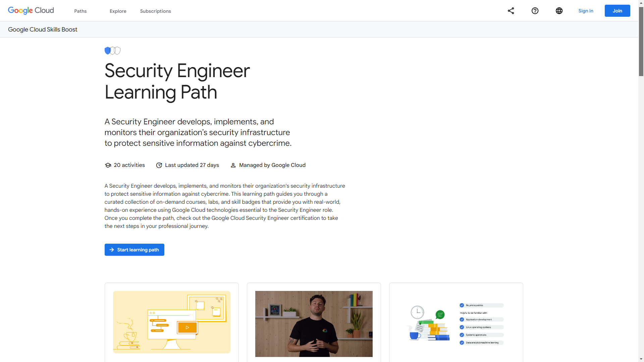This screenshot has width=644, height=362.
Task: Open the language globe icon
Action: click(559, 11)
